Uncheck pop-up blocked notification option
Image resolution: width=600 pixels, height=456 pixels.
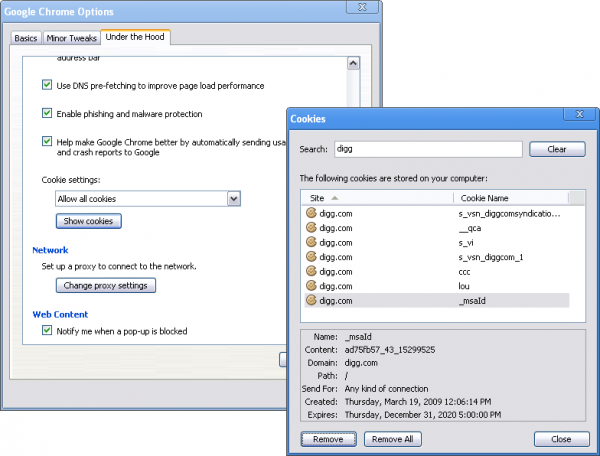[x=47, y=331]
